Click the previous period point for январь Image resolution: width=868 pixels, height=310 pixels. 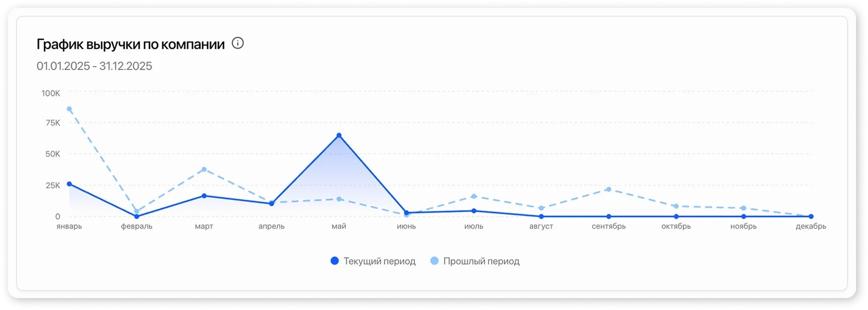[x=69, y=109]
